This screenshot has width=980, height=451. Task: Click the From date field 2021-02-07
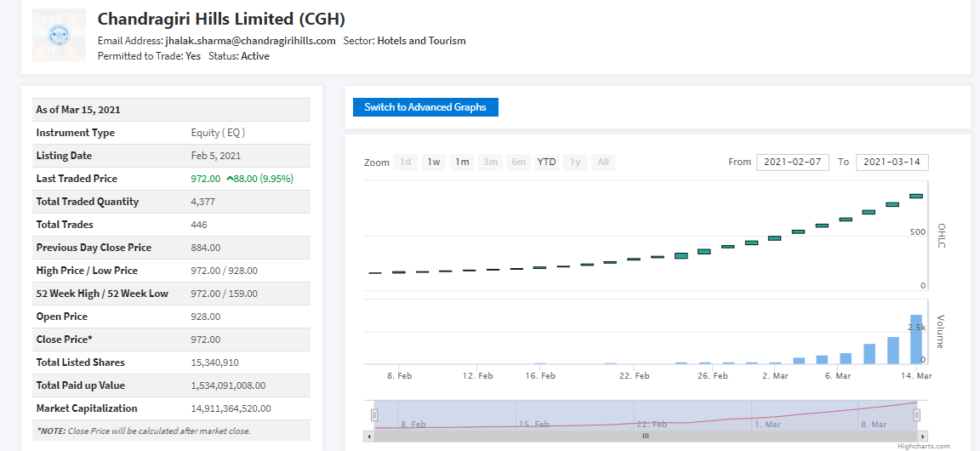(793, 162)
